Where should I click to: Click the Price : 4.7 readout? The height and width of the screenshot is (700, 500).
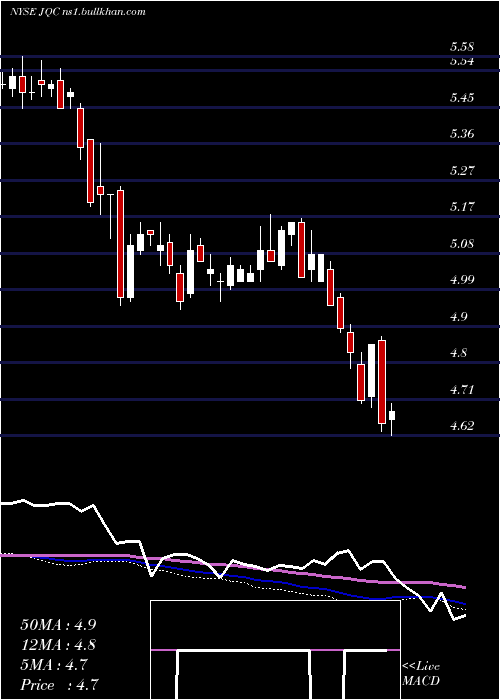pyautogui.click(x=59, y=685)
